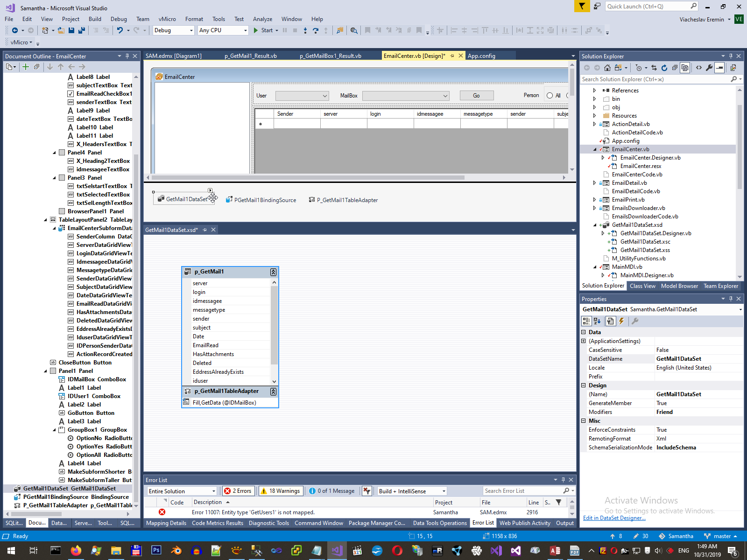Click the Properties wrench in Solution Explorer
The width and height of the screenshot is (747, 560).
709,68
